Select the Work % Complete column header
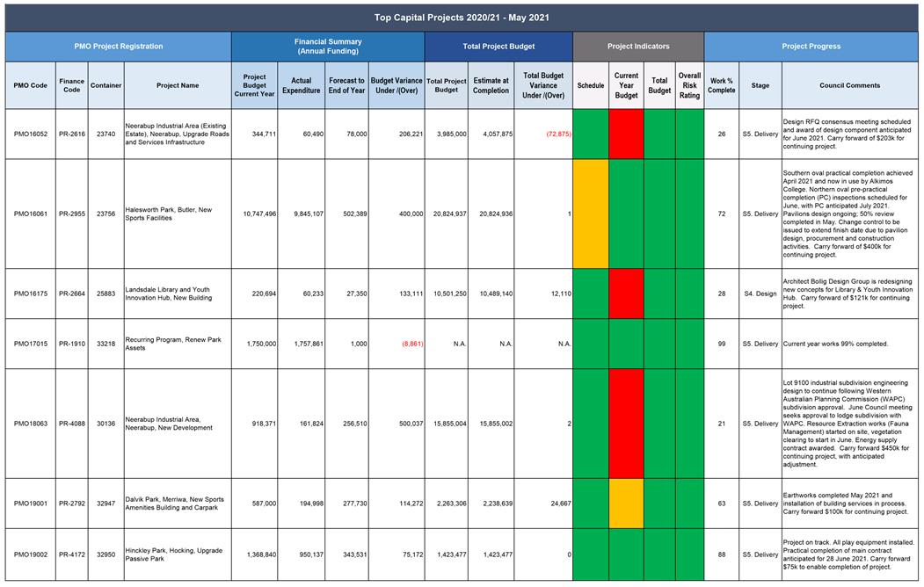This screenshot has width=924, height=587. 722,86
